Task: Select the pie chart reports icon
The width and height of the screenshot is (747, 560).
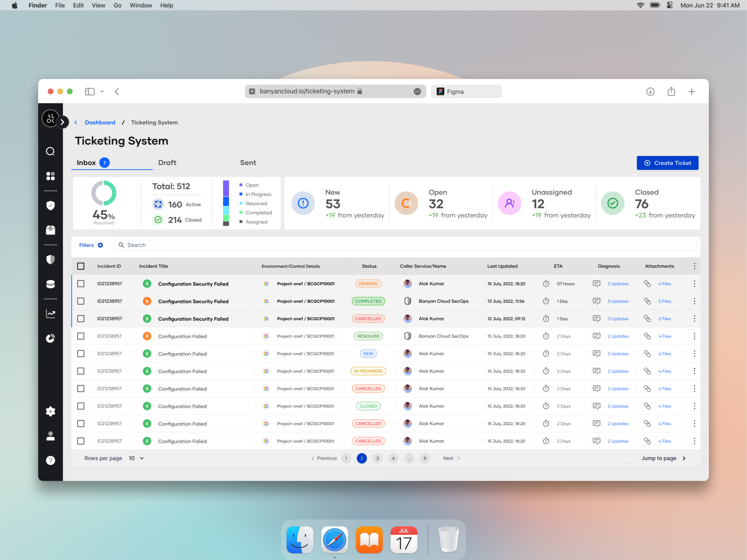Action: (x=51, y=338)
